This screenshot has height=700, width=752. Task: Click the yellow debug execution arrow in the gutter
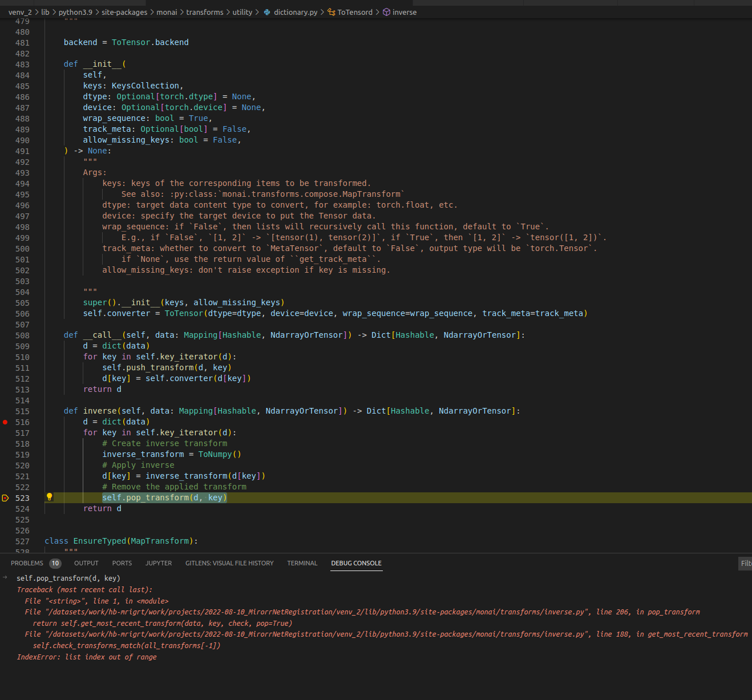click(5, 497)
